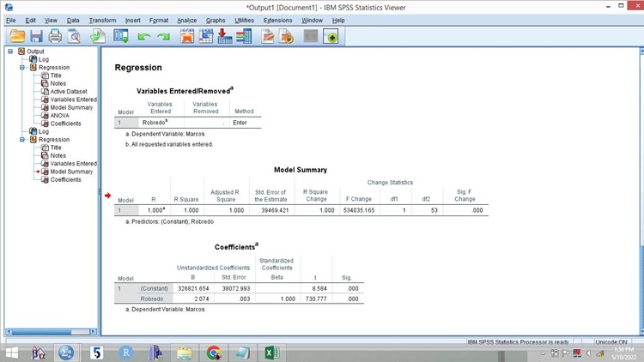Viewport: 644px width, 362px height.
Task: Click the Model Summary table title
Action: click(x=301, y=170)
